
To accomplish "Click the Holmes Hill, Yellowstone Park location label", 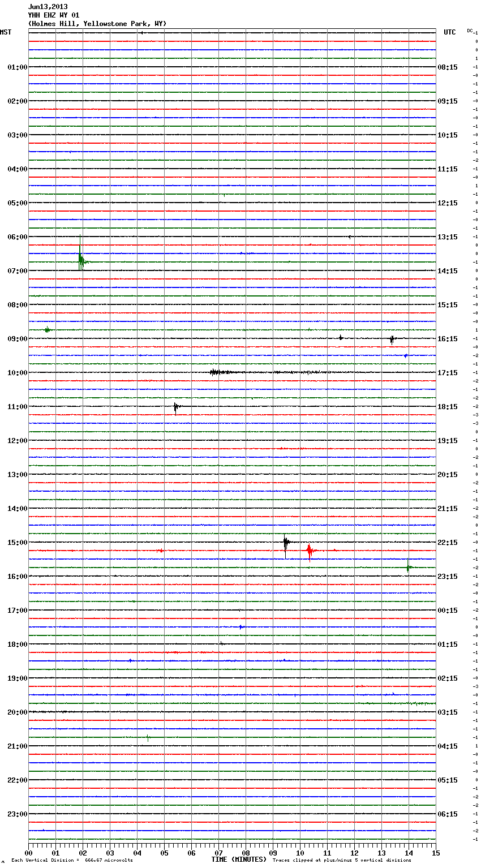I will 97,24.
